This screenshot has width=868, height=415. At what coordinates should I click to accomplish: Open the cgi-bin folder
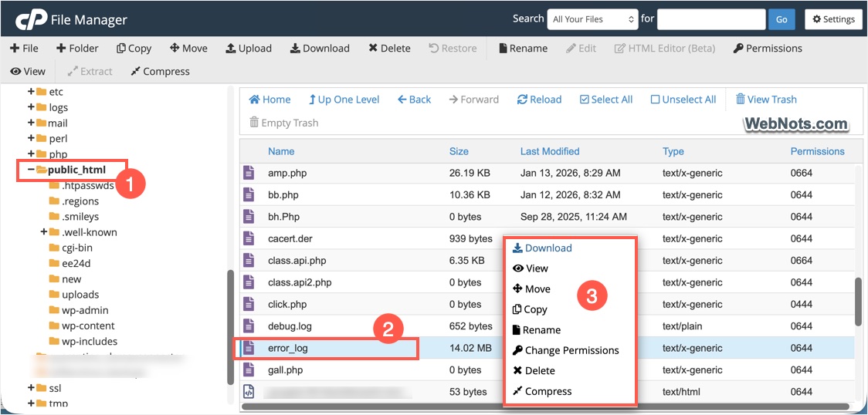point(70,248)
